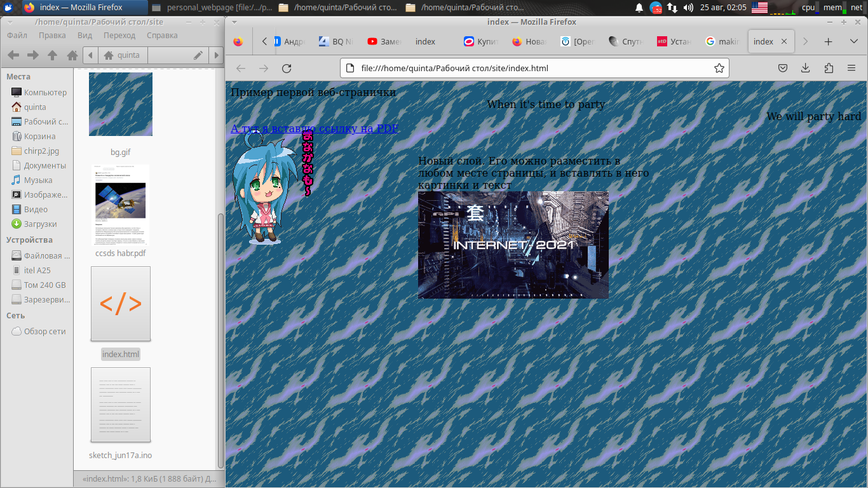Bookmark this page with the star icon
Viewport: 868px width, 488px height.
(x=719, y=68)
